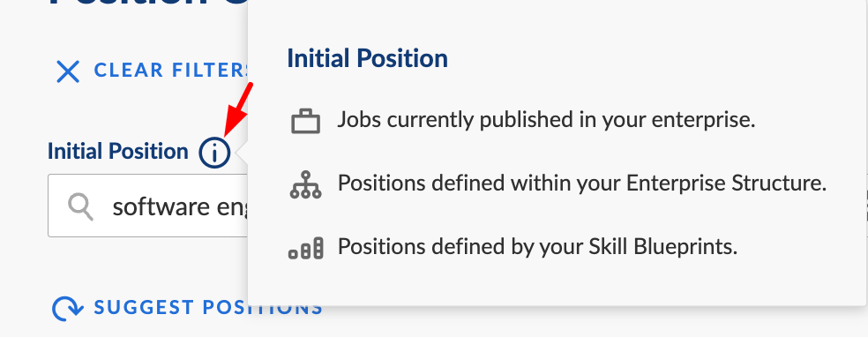Click the Initial Position field label
868x337 pixels.
point(118,151)
